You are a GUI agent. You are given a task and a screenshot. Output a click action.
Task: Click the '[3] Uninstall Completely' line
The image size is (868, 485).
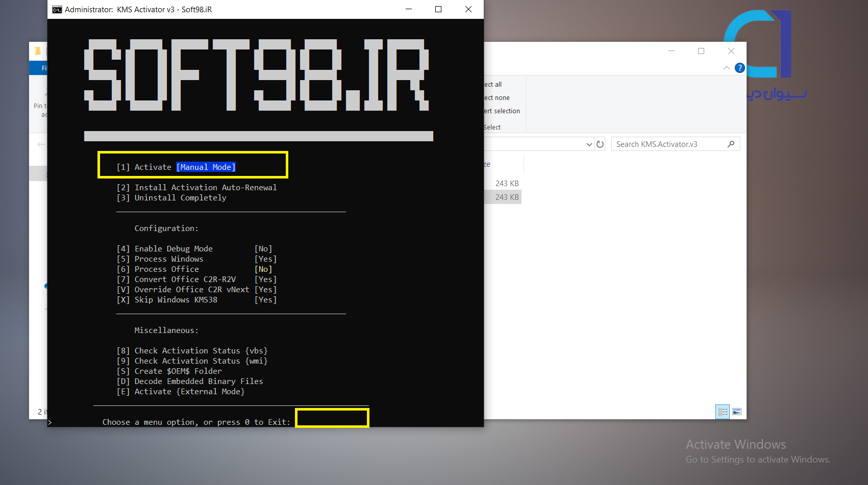tap(171, 198)
